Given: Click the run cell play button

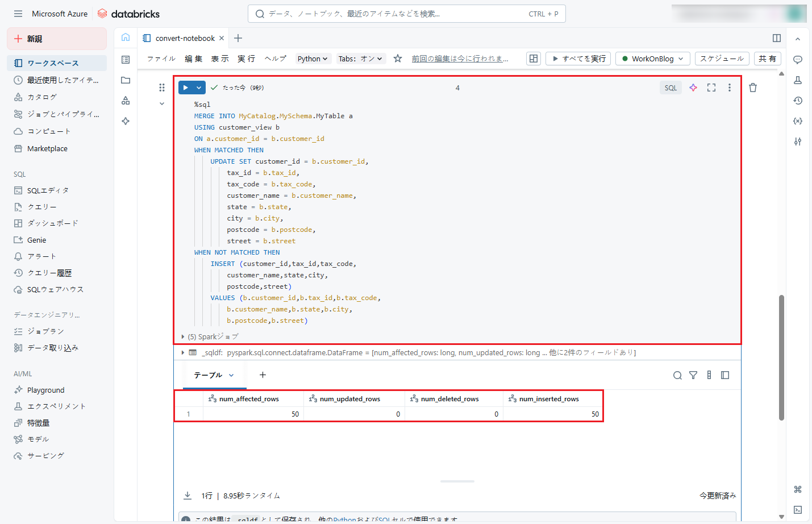Looking at the screenshot, I should point(186,88).
